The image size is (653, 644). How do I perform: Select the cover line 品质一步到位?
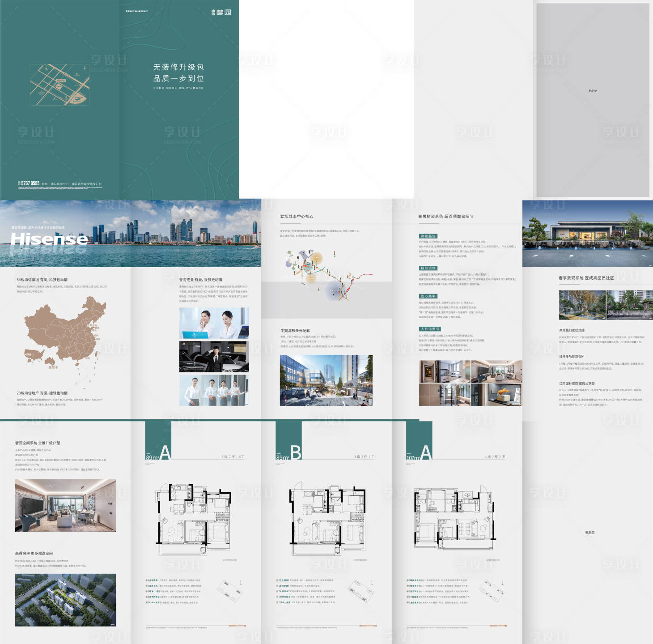point(178,78)
